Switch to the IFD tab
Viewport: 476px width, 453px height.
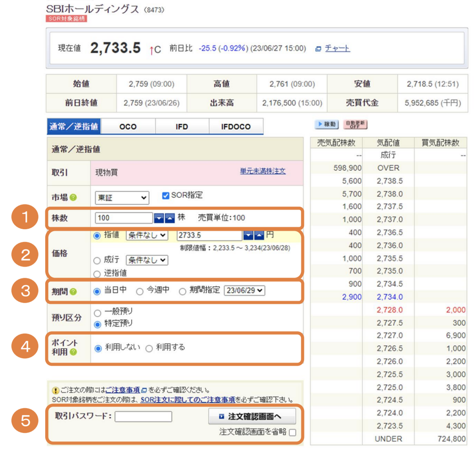click(182, 127)
